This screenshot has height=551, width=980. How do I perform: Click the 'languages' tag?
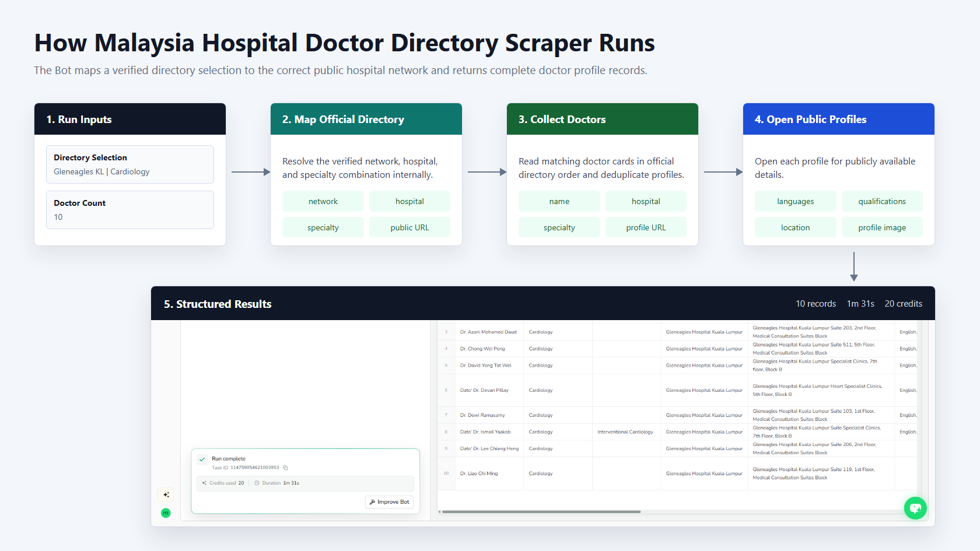pos(796,201)
